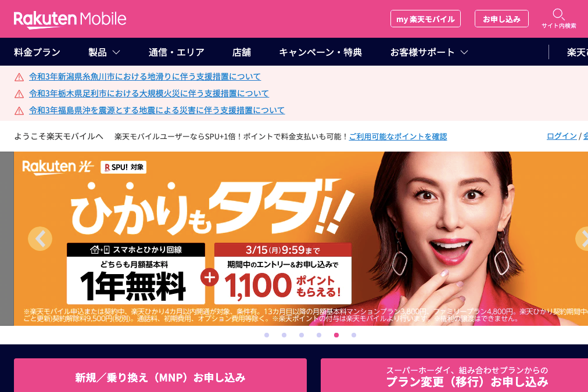This screenshot has height=392, width=588.
Task: Select the last carousel pagination dot
Action: pos(354,335)
